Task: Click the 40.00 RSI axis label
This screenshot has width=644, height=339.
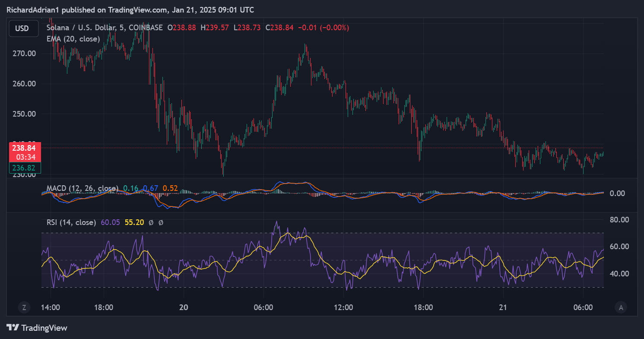Action: [619, 273]
